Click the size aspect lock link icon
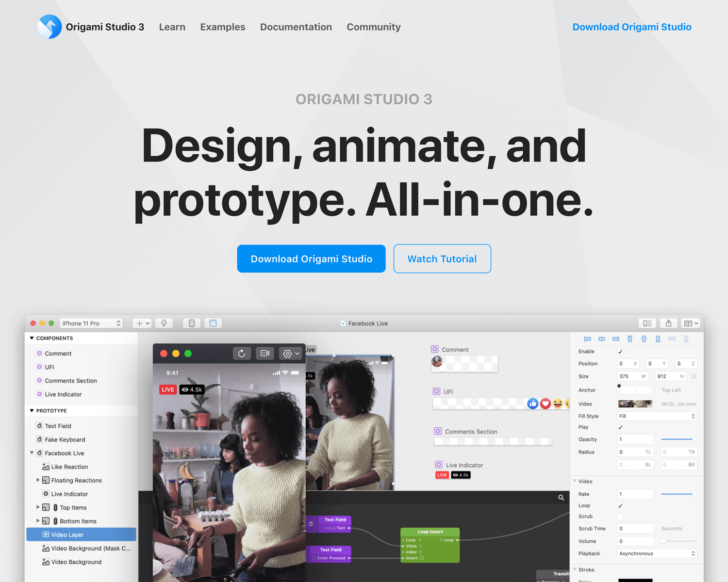The height and width of the screenshot is (582, 728). (x=694, y=376)
